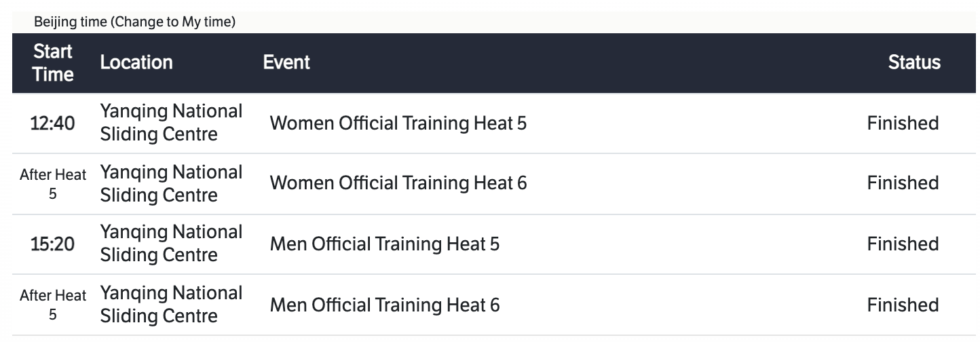Click the Location column header
This screenshot has width=980, height=342.
[136, 63]
